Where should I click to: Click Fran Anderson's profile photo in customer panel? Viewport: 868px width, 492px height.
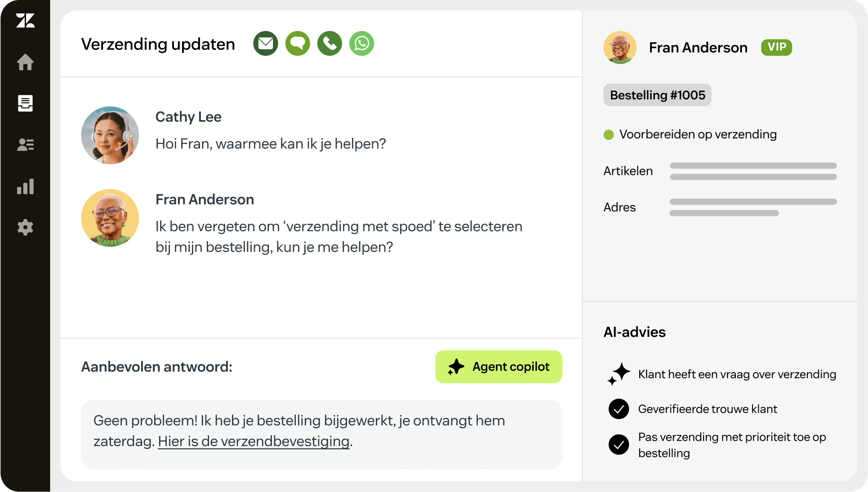click(x=620, y=47)
